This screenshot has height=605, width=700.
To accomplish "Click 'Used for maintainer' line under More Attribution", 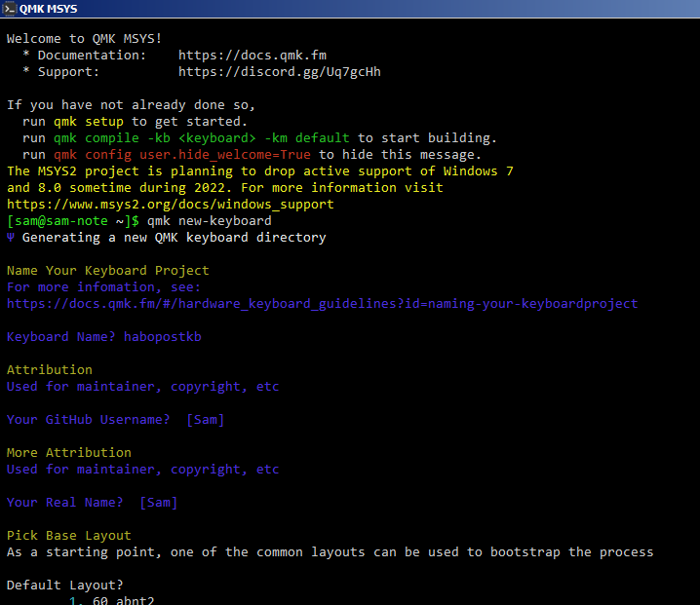I will pyautogui.click(x=143, y=470).
